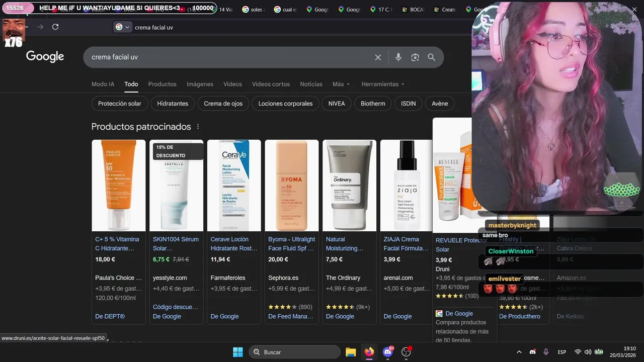Switch to the Imágenes tab
The image size is (644, 362).
pyautogui.click(x=200, y=84)
